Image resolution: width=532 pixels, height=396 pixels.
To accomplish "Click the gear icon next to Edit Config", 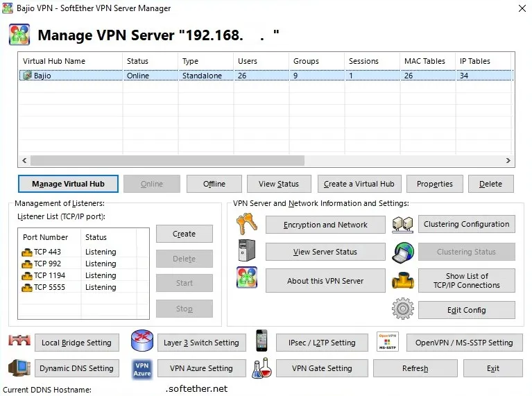I will (402, 309).
